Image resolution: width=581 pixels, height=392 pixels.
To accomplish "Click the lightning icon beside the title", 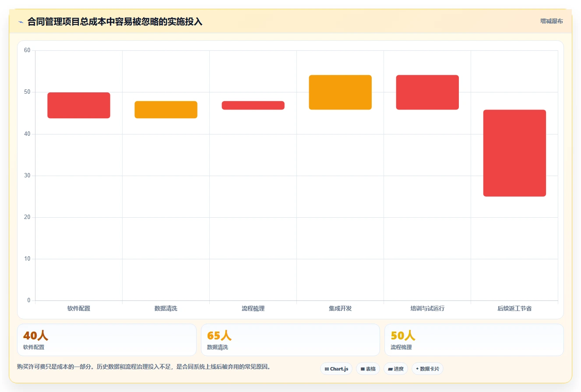I will coord(21,22).
